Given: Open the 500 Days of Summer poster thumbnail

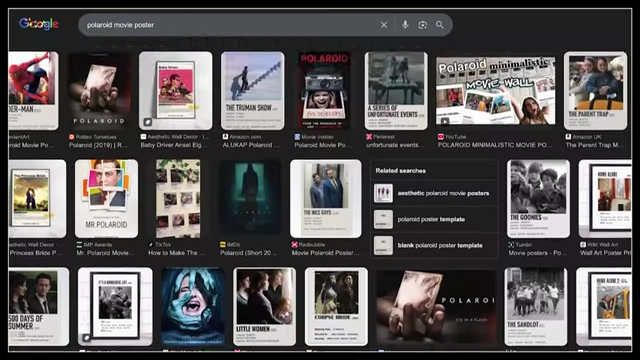Looking at the screenshot, I should 39,307.
